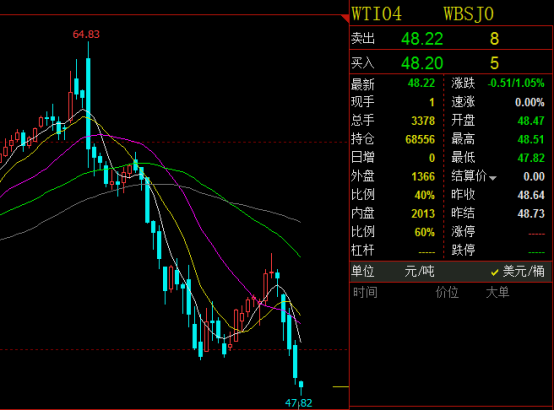The image size is (554, 411).
Task: Open the 结算价 label menu
Action: pyautogui.click(x=469, y=176)
